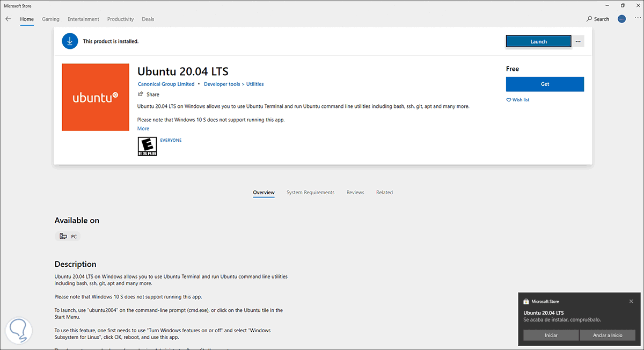Click the Microsoft Store bag icon in notification
Screen dimensions: 644x350
[526, 302]
